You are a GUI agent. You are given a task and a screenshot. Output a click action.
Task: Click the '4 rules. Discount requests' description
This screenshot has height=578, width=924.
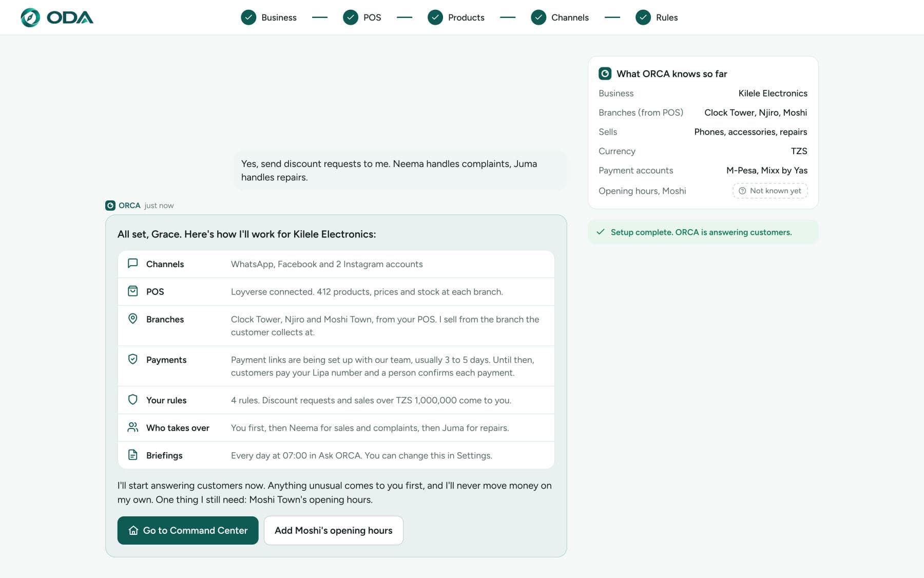(x=371, y=400)
